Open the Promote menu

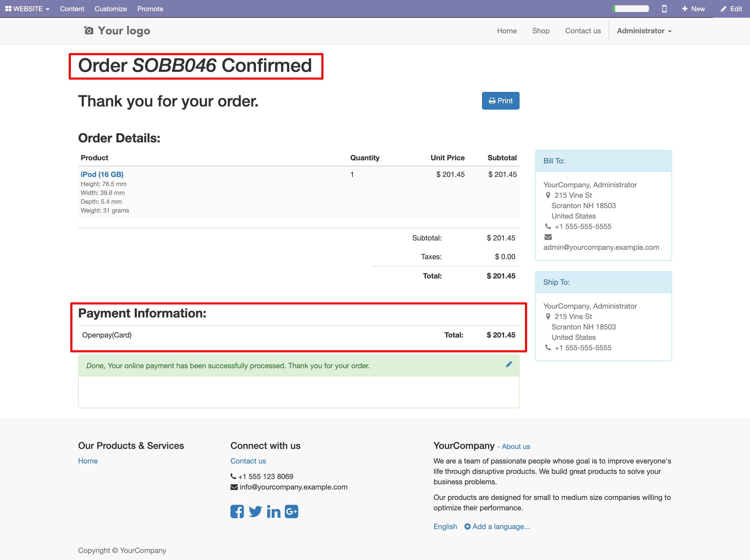(x=150, y=9)
